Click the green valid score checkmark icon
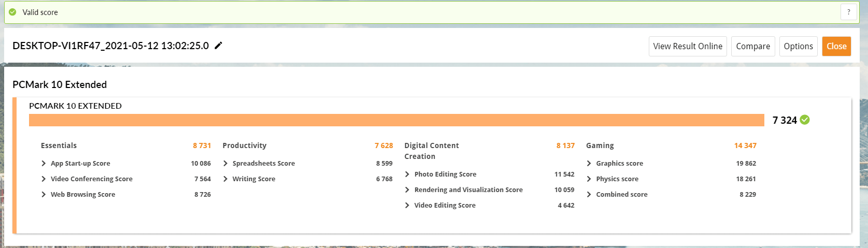The height and width of the screenshot is (248, 868). pos(12,12)
